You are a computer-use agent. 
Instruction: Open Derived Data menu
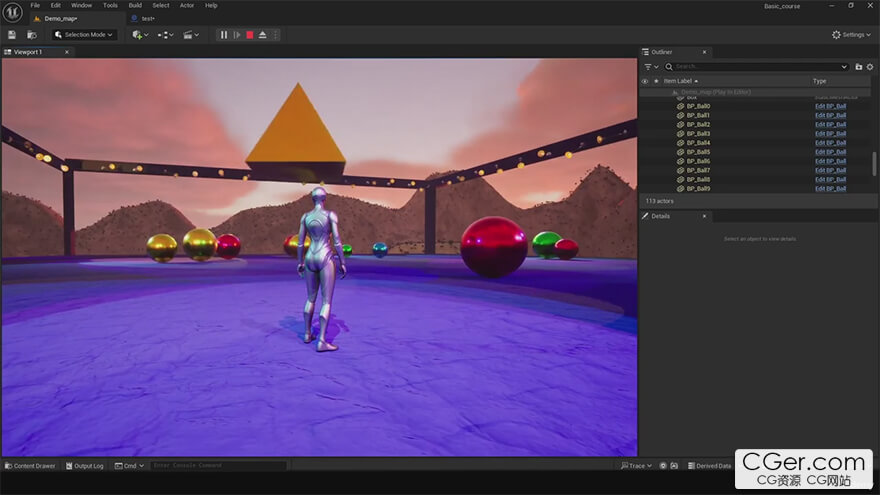coord(710,466)
